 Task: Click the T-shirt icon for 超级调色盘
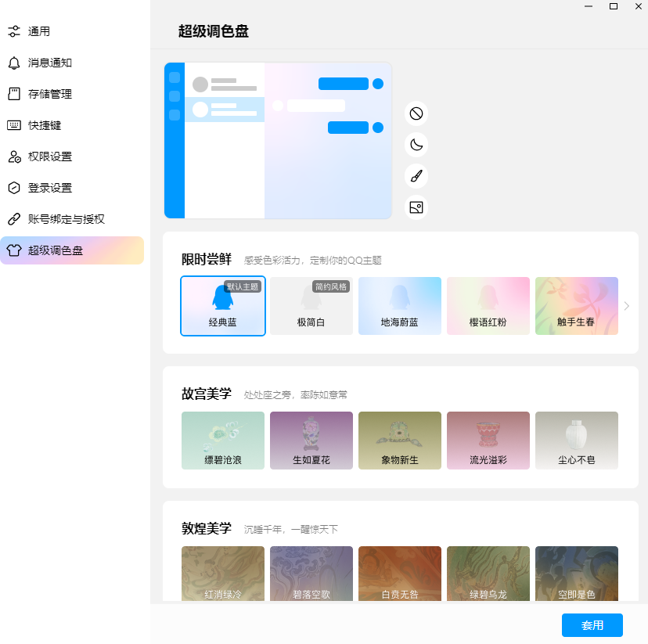14,250
